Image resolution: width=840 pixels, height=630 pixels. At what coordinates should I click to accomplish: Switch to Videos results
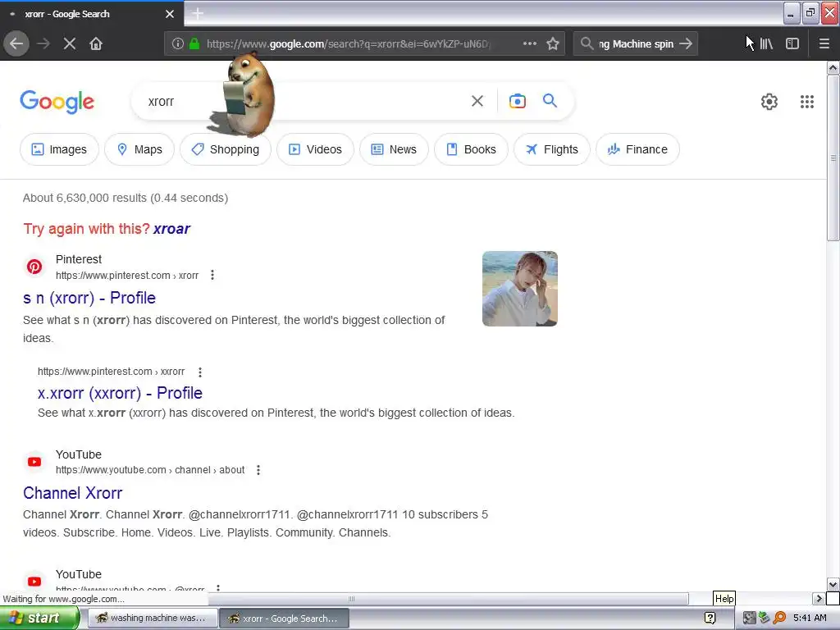pos(315,149)
